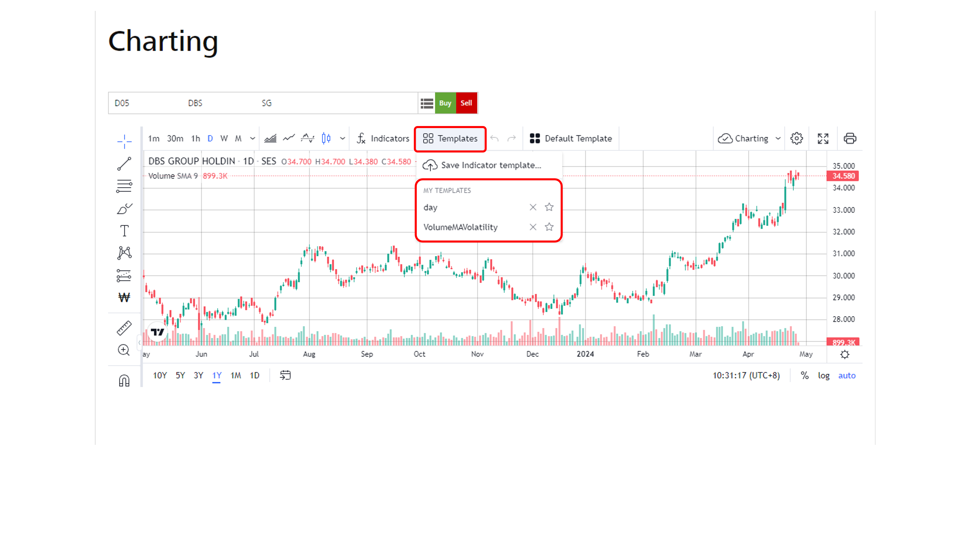The image size is (972, 560).
Task: Close the Templates dropdown button
Action: (450, 138)
